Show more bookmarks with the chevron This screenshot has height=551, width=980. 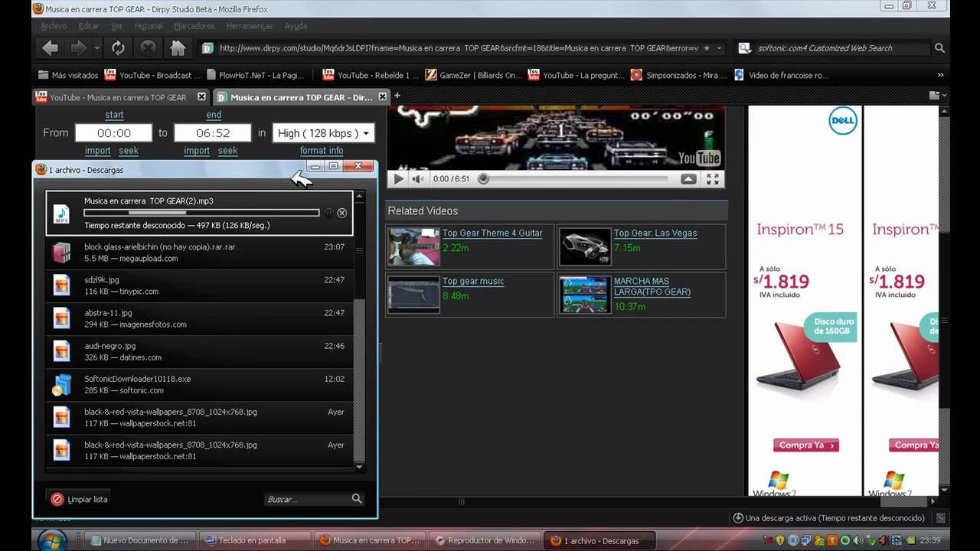(x=940, y=75)
